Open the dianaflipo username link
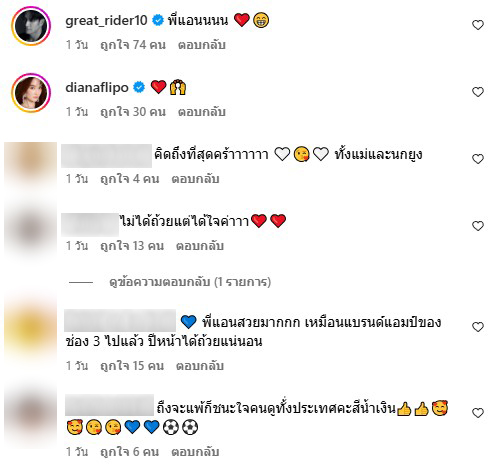Screen dimensions: 495x469 [97, 88]
